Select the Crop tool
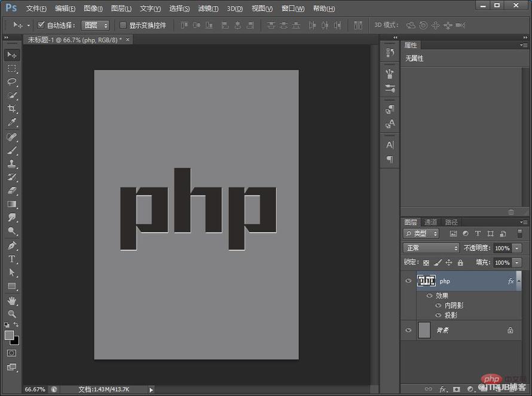 (x=12, y=109)
